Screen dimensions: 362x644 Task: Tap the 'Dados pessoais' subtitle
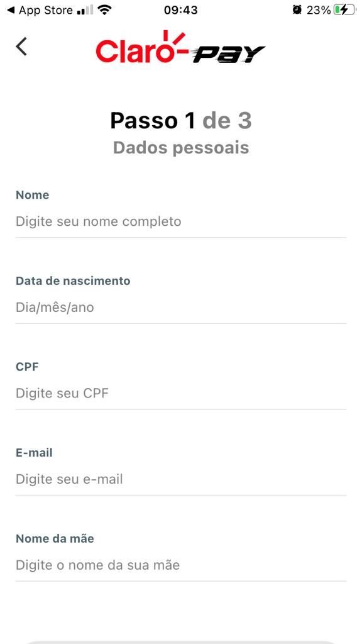click(181, 148)
